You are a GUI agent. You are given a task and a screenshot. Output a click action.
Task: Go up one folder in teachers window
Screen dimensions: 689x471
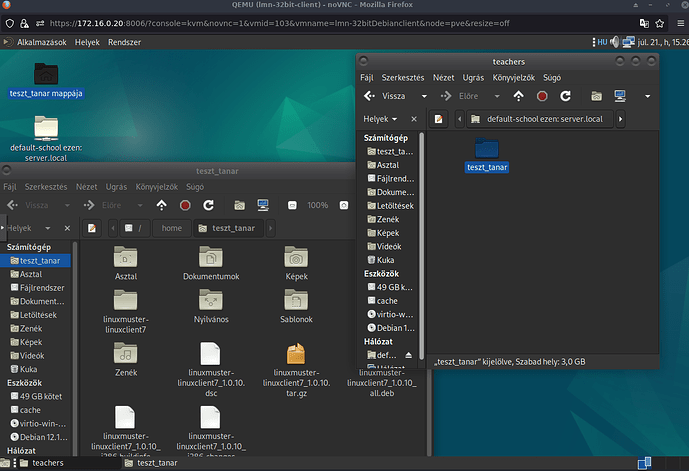pyautogui.click(x=518, y=96)
